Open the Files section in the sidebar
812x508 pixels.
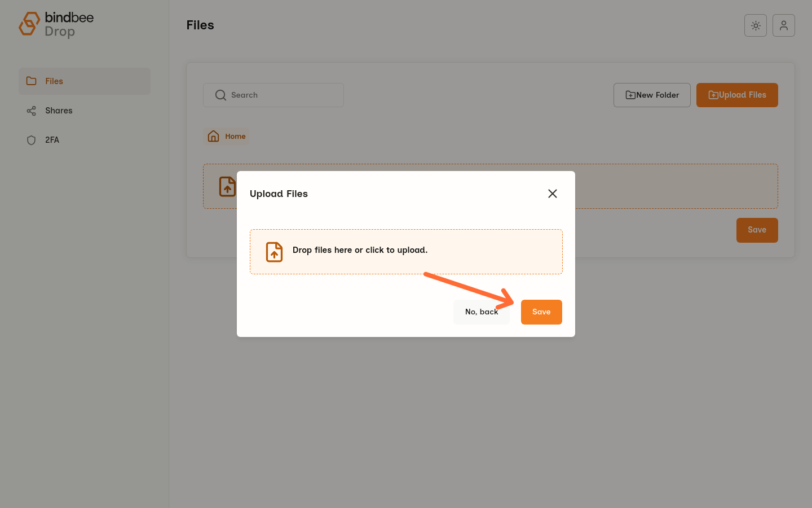click(x=85, y=81)
